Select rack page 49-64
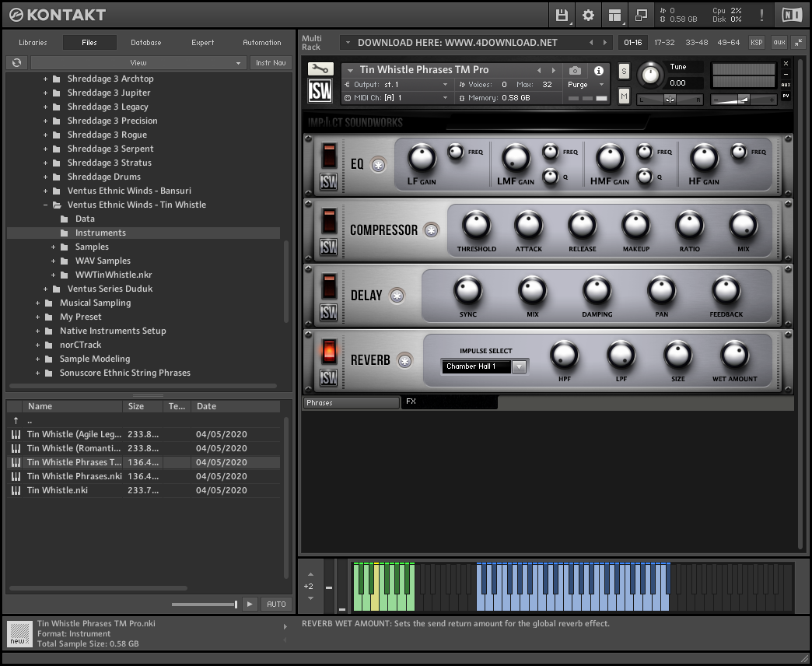 [x=729, y=43]
